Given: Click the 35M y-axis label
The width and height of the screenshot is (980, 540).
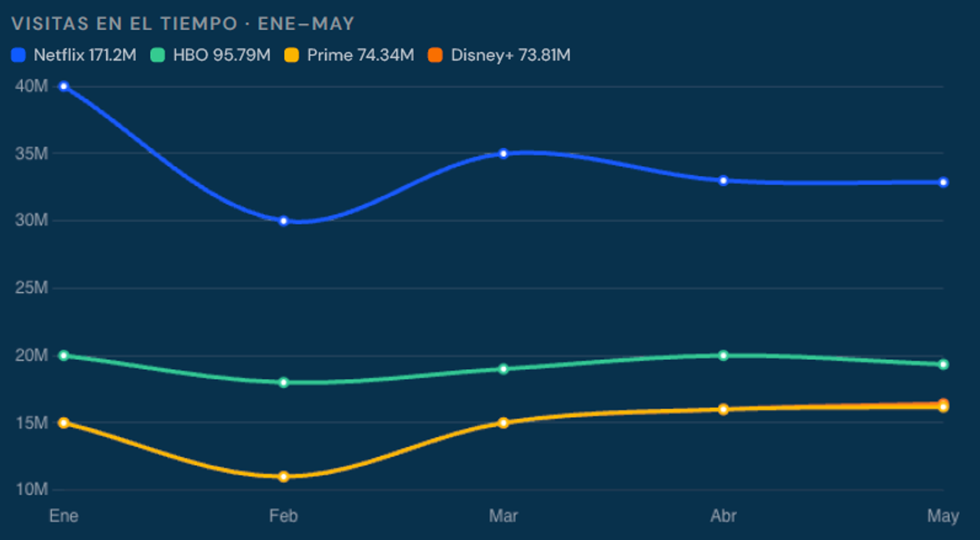Looking at the screenshot, I should tap(32, 153).
